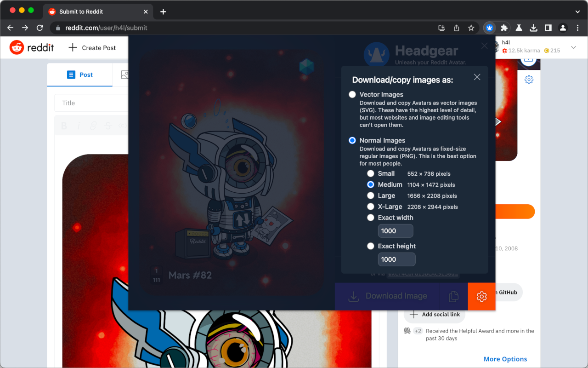This screenshot has width=588, height=368.
Task: Select the Exact height option
Action: click(x=371, y=246)
